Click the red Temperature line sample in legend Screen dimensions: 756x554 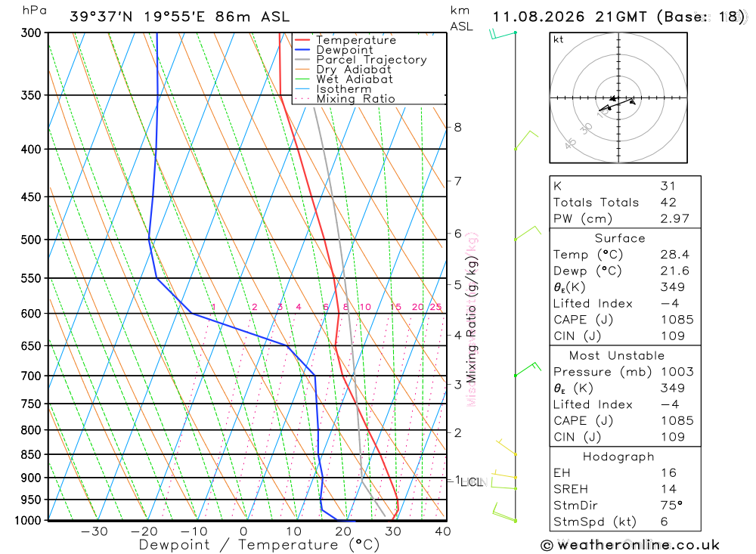(x=302, y=40)
